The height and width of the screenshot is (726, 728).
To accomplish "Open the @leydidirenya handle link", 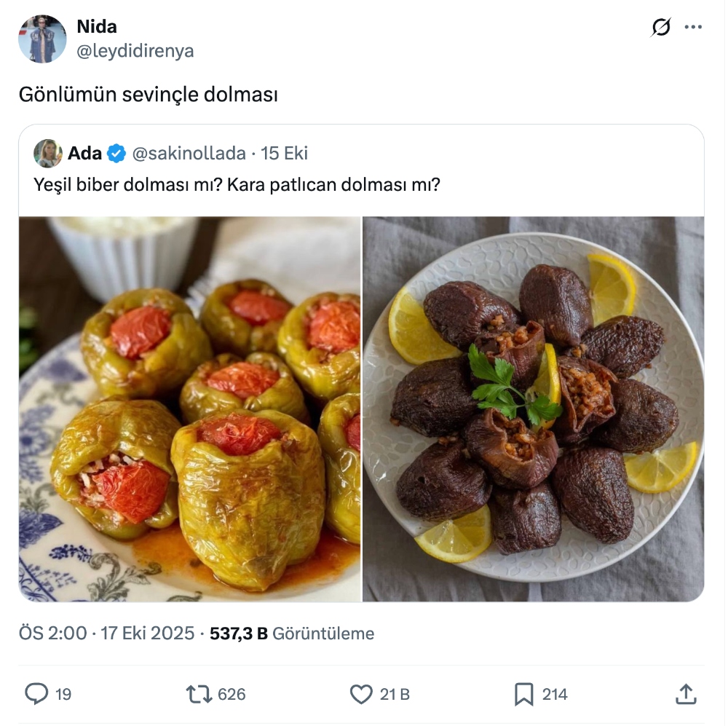I will 135,51.
